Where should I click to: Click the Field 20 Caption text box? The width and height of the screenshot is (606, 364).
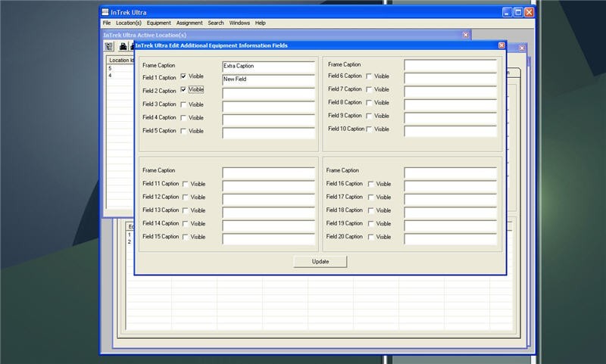tap(451, 238)
